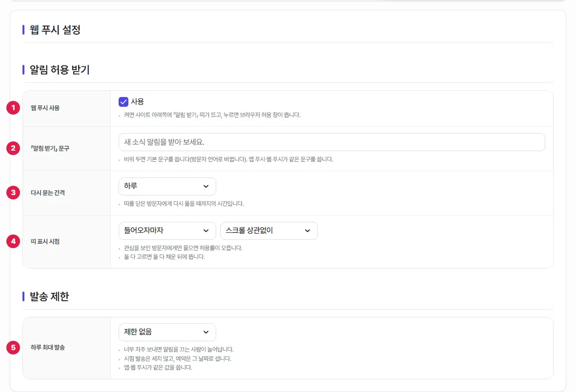Click the help text 앱·웹 푸시가 같은 값을 씁니다
This screenshot has width=576, height=392.
coord(158,368)
